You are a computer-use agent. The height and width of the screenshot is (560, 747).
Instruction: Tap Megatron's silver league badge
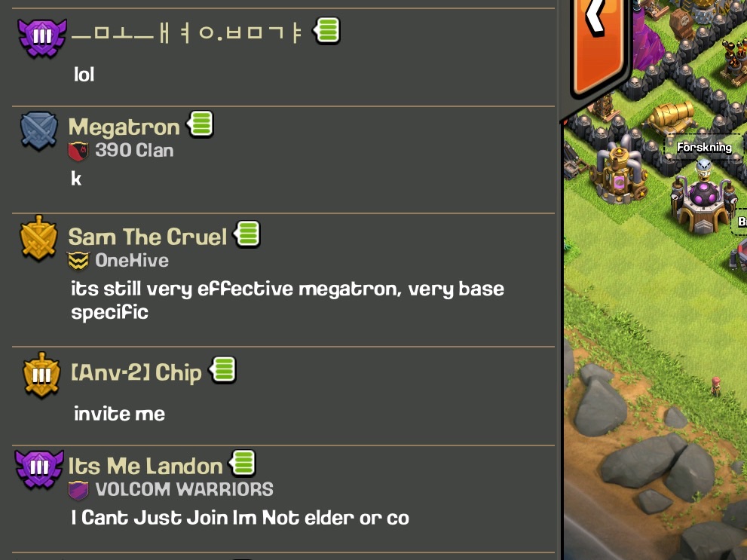[38, 131]
